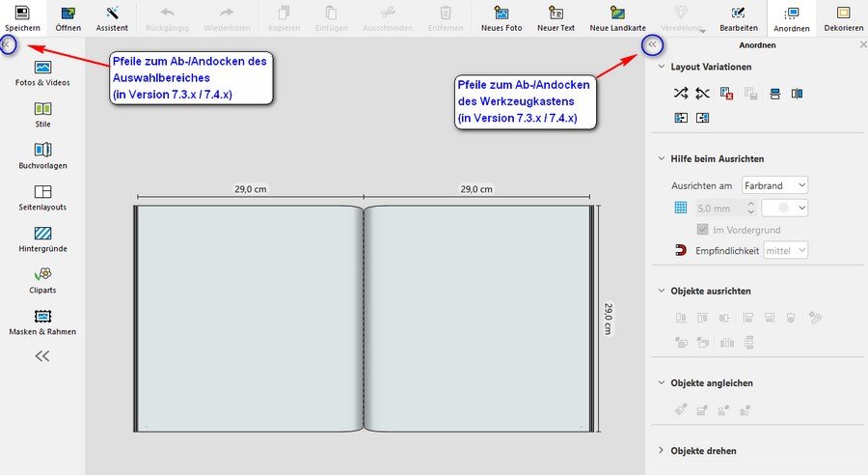This screenshot has height=475, width=868.
Task: Toggle the Im Vordergrund checkbox
Action: [703, 230]
